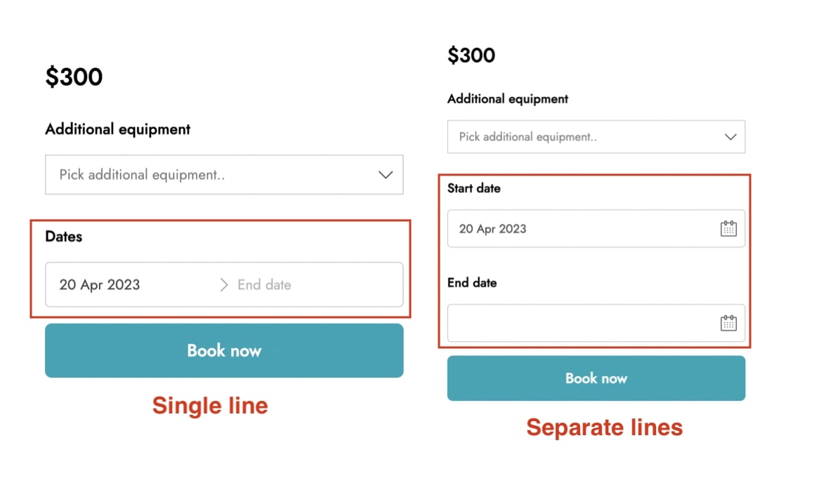Click the 'End date' label above empty field
This screenshot has width=826, height=504.
(472, 283)
